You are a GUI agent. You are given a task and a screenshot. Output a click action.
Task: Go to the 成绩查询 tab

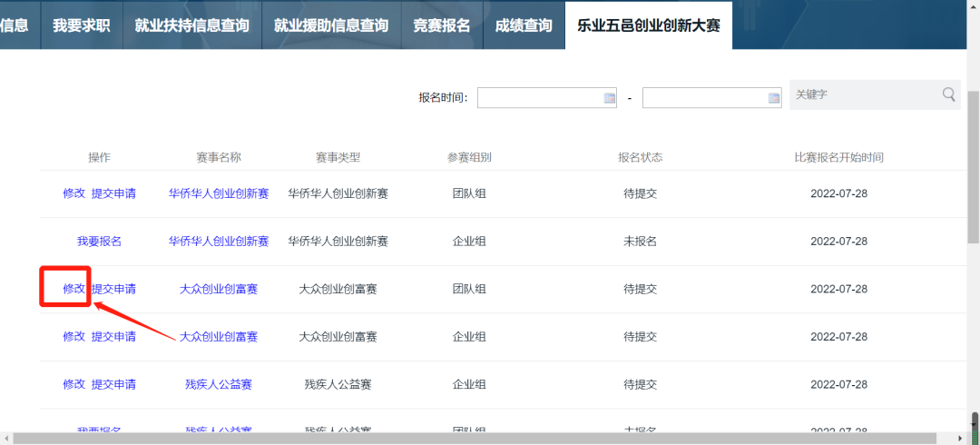[524, 25]
